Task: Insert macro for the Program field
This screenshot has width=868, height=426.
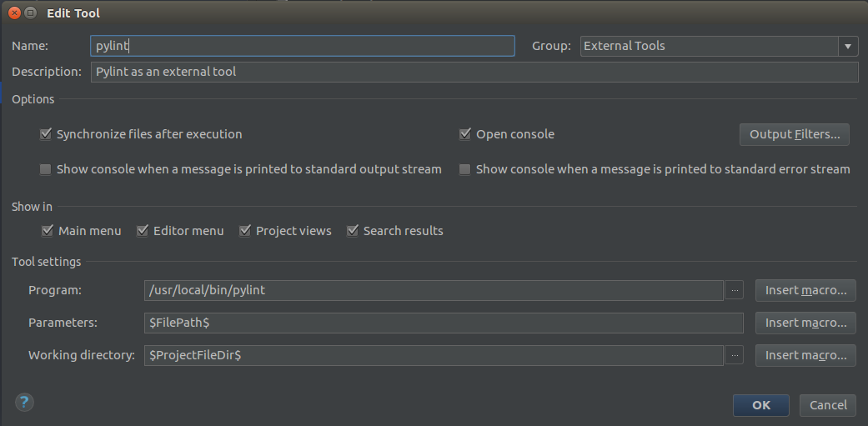Action: (805, 290)
